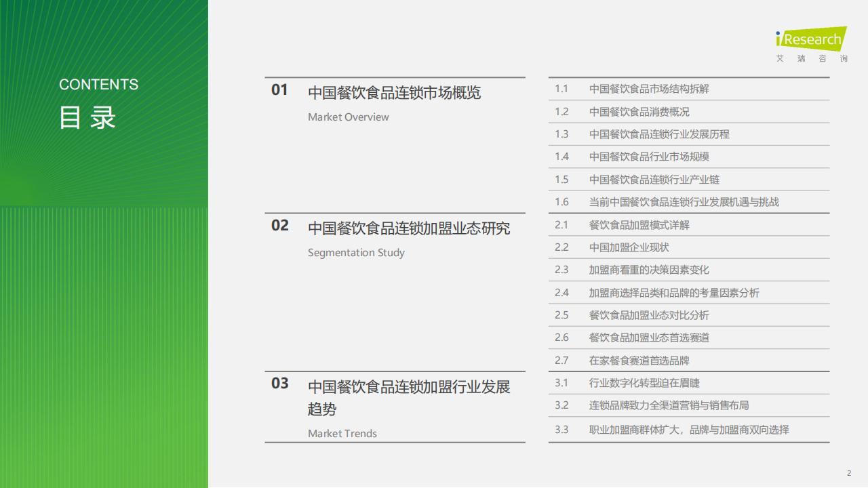Viewport: 868px width, 488px height.
Task: Go to 2.3 加盟商看重的决策因素变化
Action: tap(648, 270)
